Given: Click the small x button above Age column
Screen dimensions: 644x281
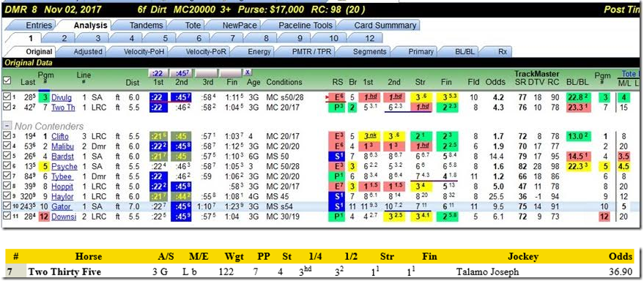Looking at the screenshot, I should click(x=247, y=72).
